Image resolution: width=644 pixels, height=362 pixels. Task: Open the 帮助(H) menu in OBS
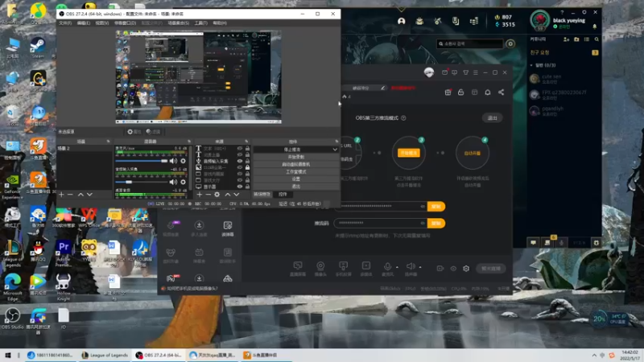pyautogui.click(x=220, y=23)
